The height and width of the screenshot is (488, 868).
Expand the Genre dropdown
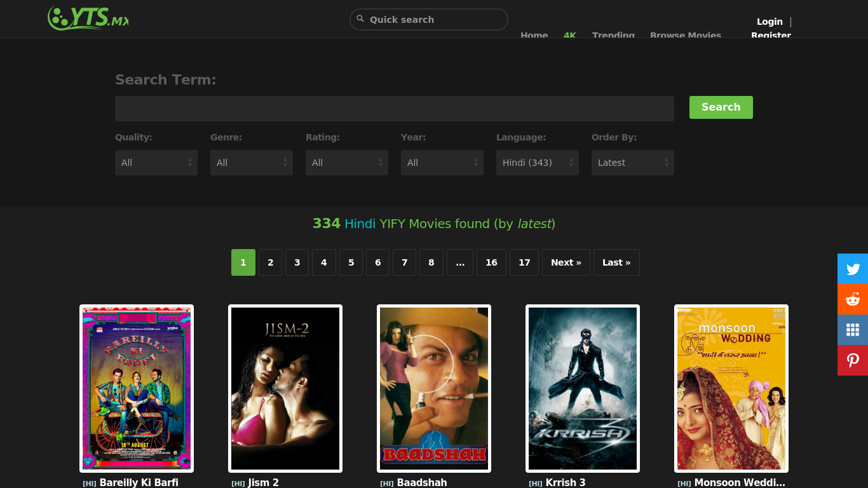251,163
